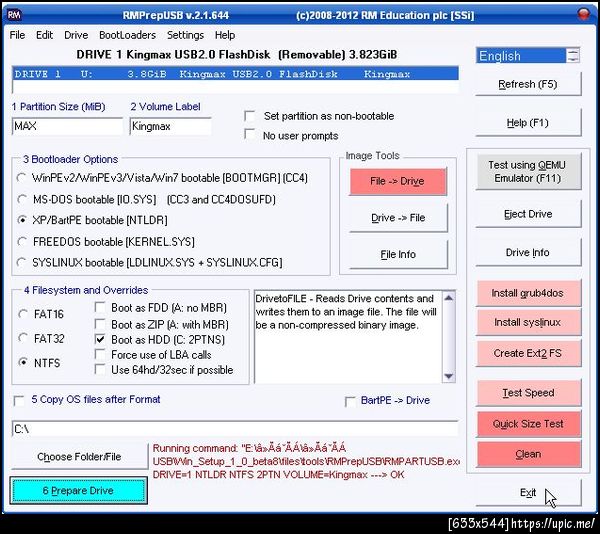This screenshot has height=534, width=600.
Task: Click Test using QEMU Emulator (F11)
Action: (528, 172)
